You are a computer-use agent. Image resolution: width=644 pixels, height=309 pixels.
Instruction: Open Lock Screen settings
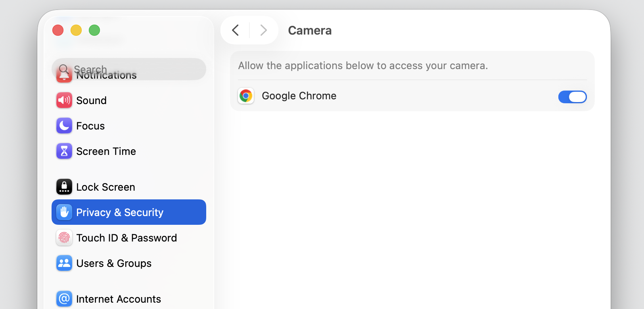(x=129, y=187)
